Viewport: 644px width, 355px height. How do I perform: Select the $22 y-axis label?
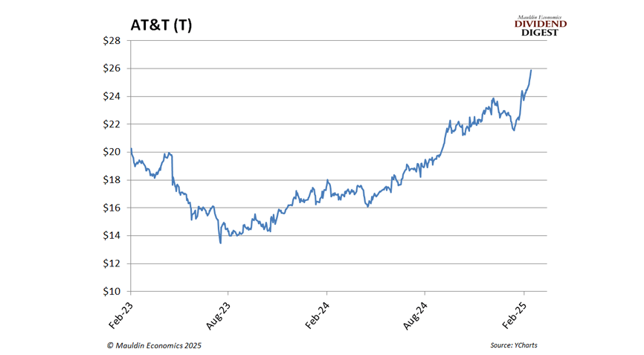click(112, 124)
